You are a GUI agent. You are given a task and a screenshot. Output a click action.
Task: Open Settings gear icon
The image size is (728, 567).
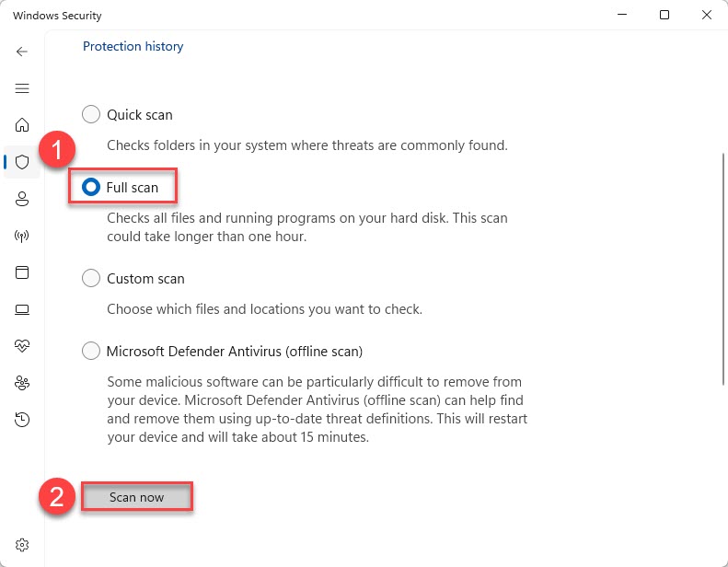(22, 545)
